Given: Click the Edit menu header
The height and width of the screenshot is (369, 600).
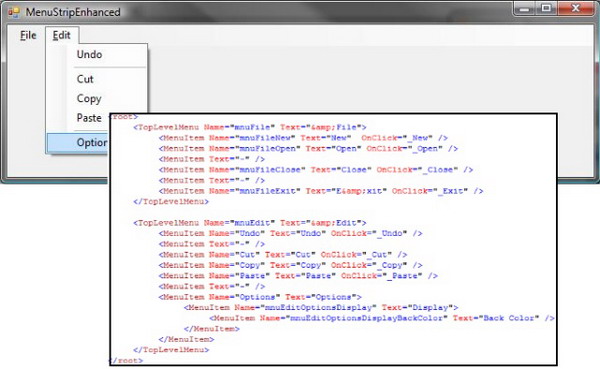Looking at the screenshot, I should click(x=62, y=35).
